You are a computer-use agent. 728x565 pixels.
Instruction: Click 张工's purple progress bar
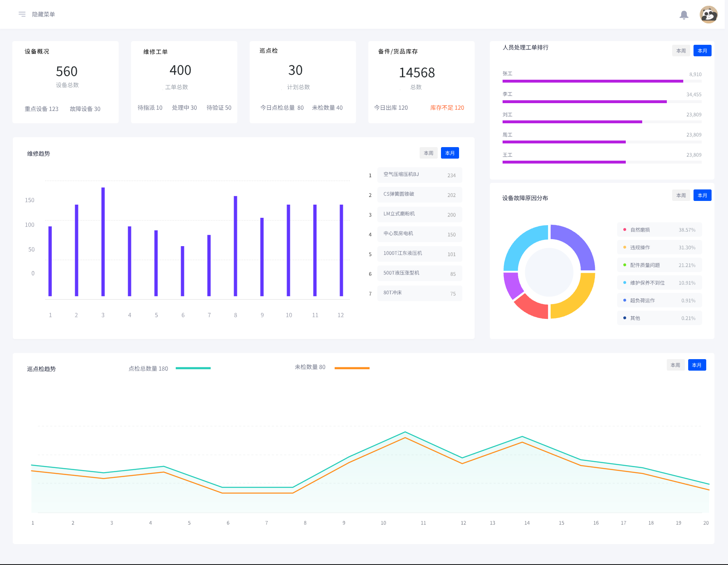point(593,81)
